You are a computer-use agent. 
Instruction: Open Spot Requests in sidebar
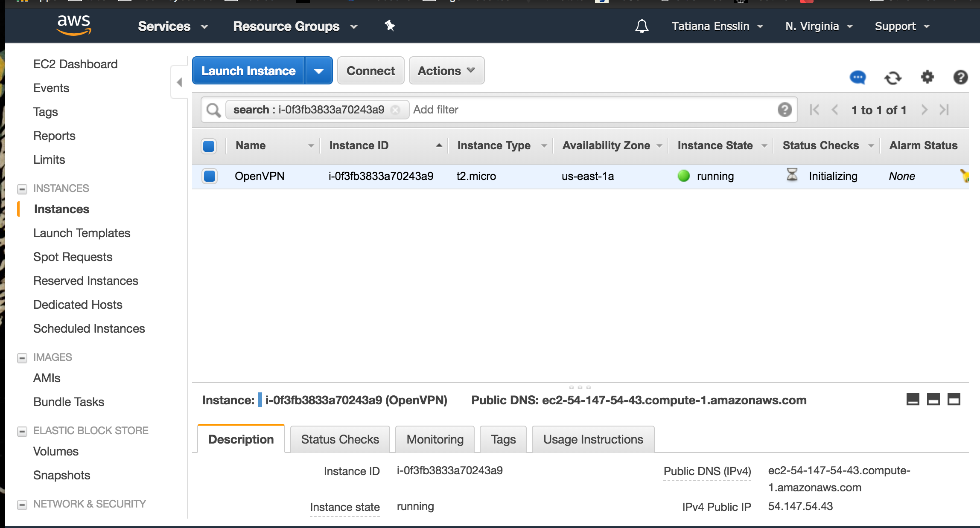73,257
